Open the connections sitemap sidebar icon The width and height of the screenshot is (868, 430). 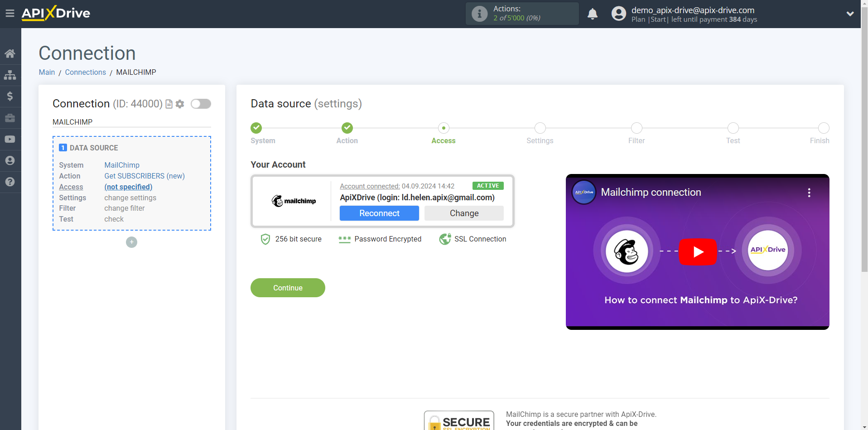(x=10, y=75)
